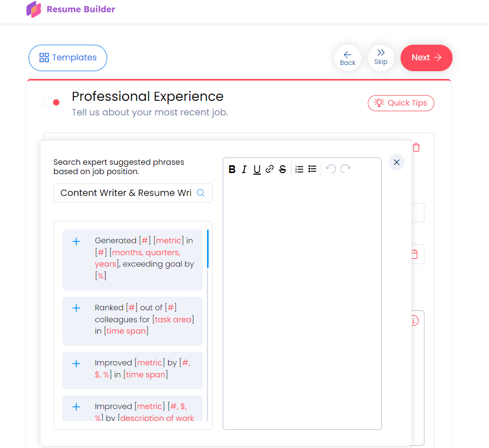This screenshot has height=448, width=489.
Task: Redo the last edit
Action: tap(344, 169)
